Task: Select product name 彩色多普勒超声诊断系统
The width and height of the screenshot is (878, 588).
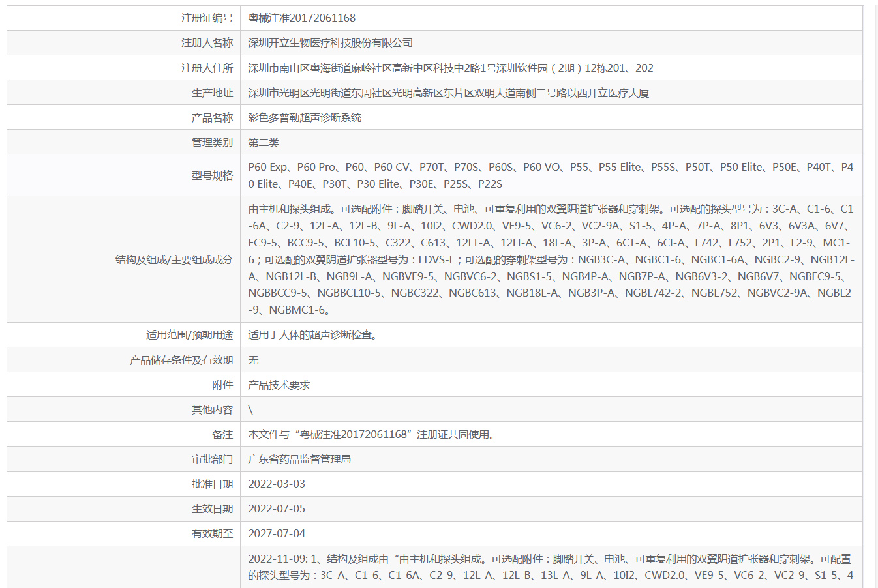Action: [x=305, y=117]
